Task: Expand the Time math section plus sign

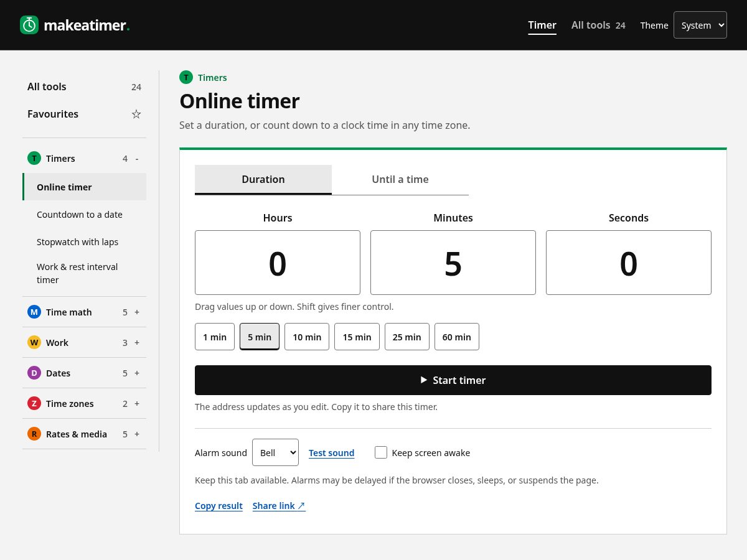Action: tap(137, 312)
